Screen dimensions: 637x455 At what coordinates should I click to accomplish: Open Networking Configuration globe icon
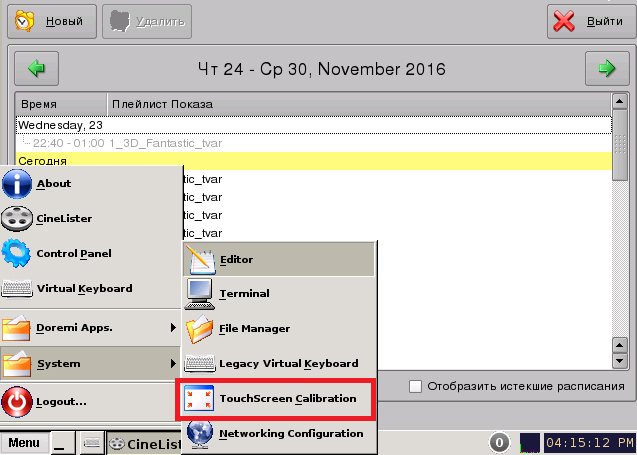[x=200, y=434]
